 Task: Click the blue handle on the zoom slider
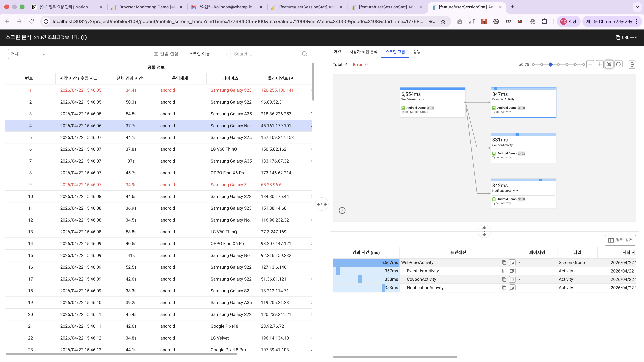(x=550, y=65)
